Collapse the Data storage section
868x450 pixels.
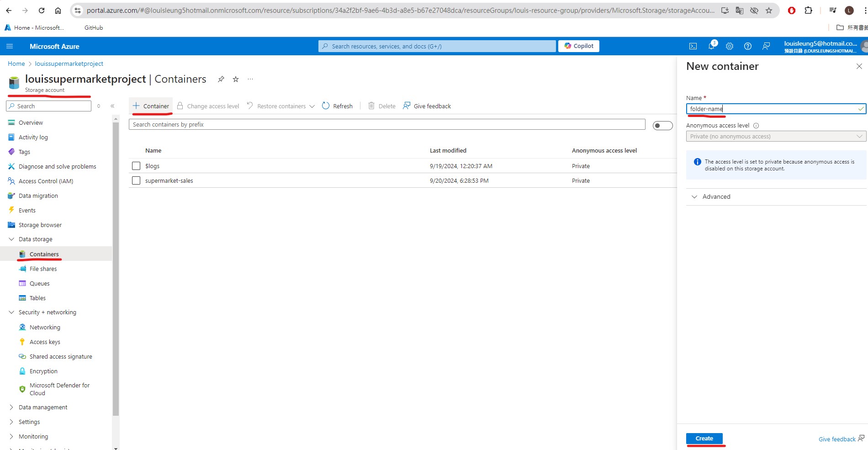click(x=11, y=239)
